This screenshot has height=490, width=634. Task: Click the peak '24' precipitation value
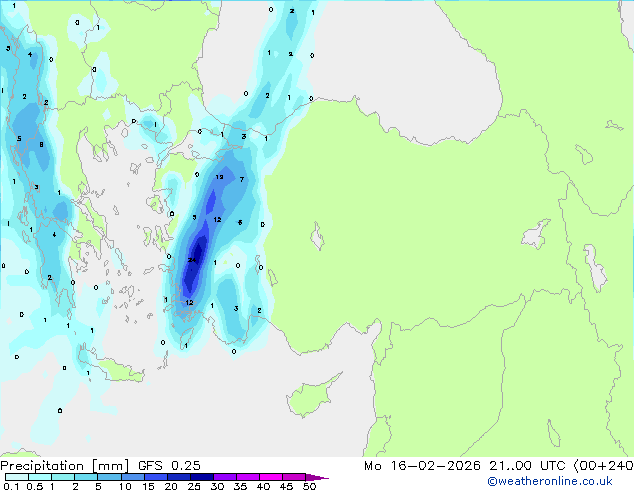click(x=192, y=260)
